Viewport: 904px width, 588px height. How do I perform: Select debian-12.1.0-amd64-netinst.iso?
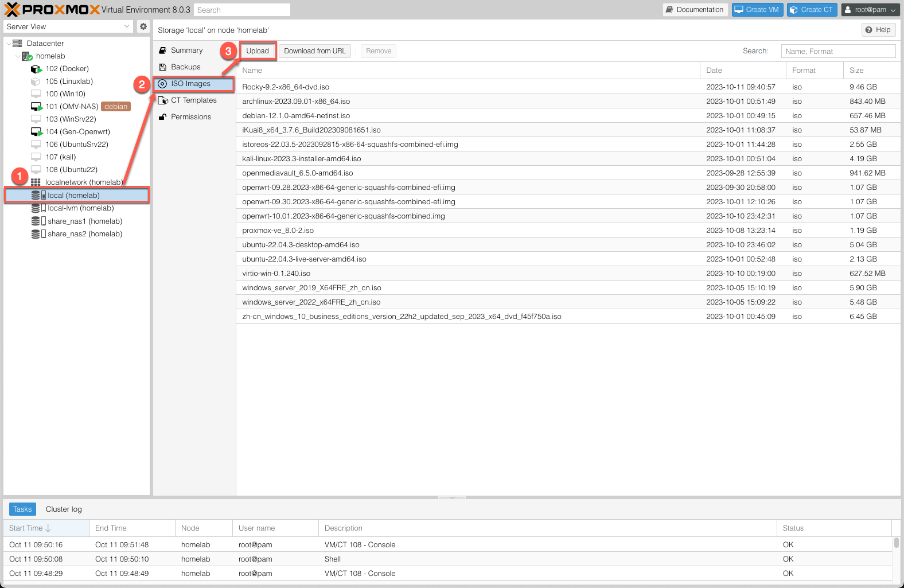[568, 116]
